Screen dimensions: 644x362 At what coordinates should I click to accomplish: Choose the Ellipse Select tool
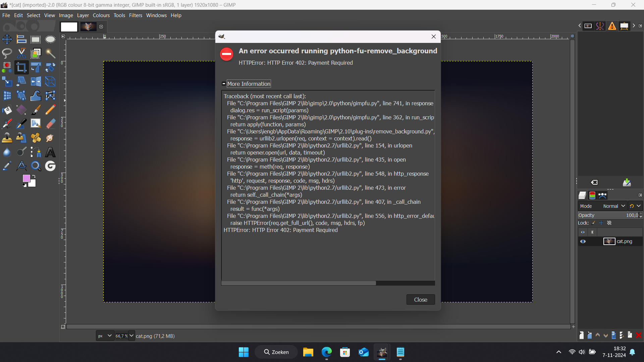[50, 39]
